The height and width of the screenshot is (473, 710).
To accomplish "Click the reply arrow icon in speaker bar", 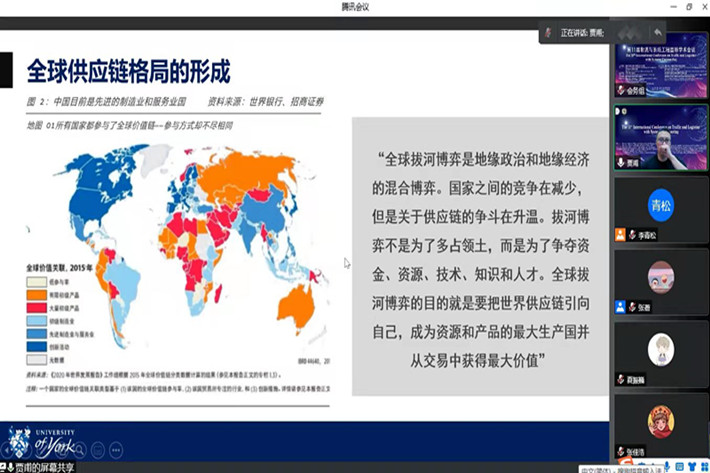I will point(657,32).
